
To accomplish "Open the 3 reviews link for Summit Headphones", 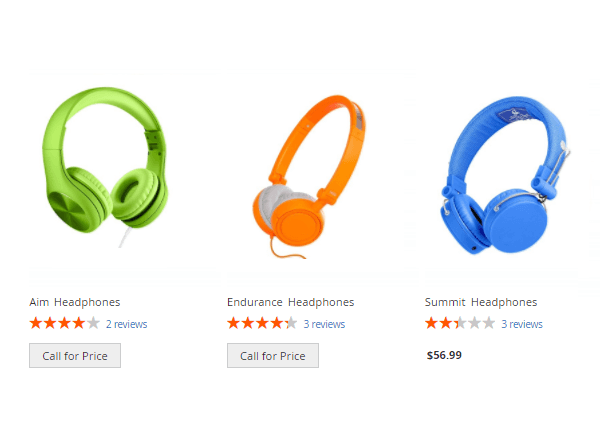I will [522, 324].
